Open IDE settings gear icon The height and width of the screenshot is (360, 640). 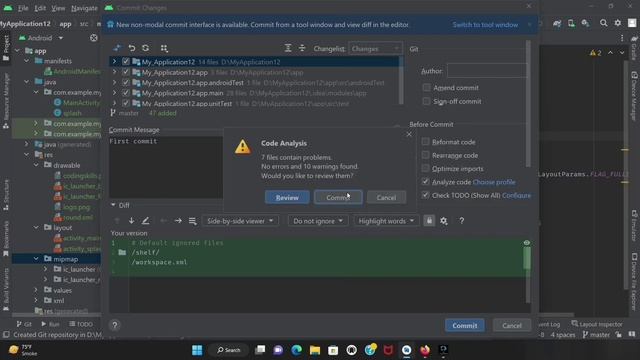point(618,23)
